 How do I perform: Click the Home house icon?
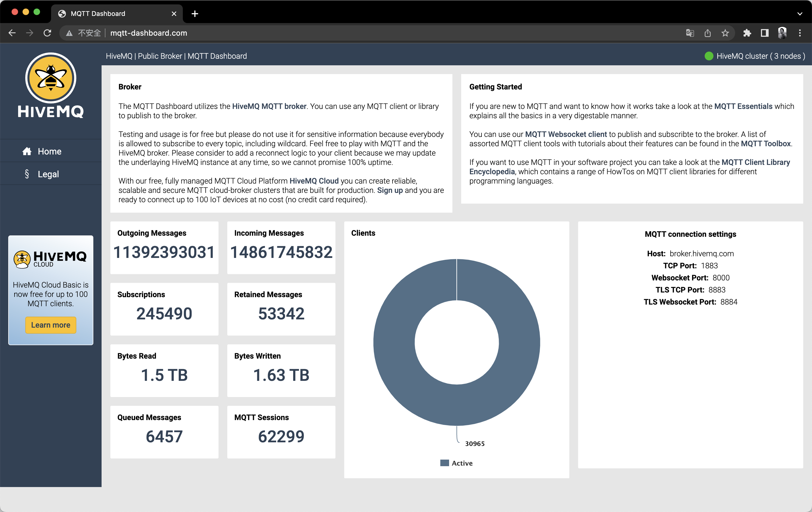27,151
